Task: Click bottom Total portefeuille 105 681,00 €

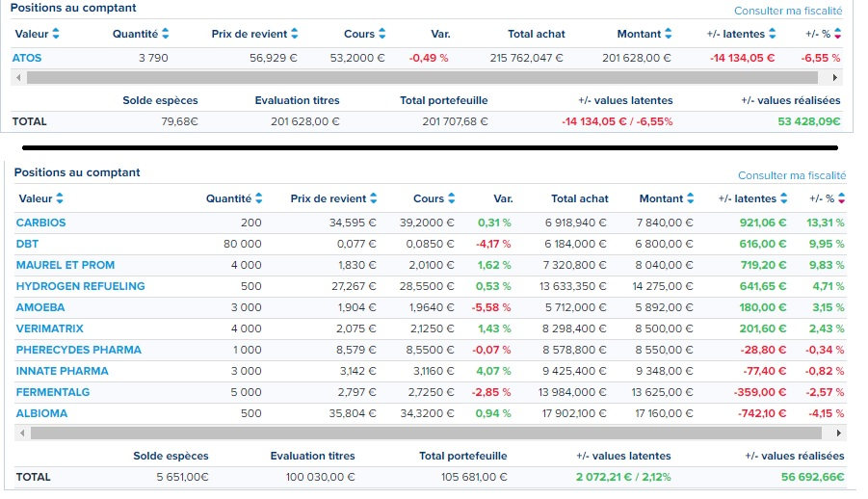Action: pyautogui.click(x=474, y=477)
